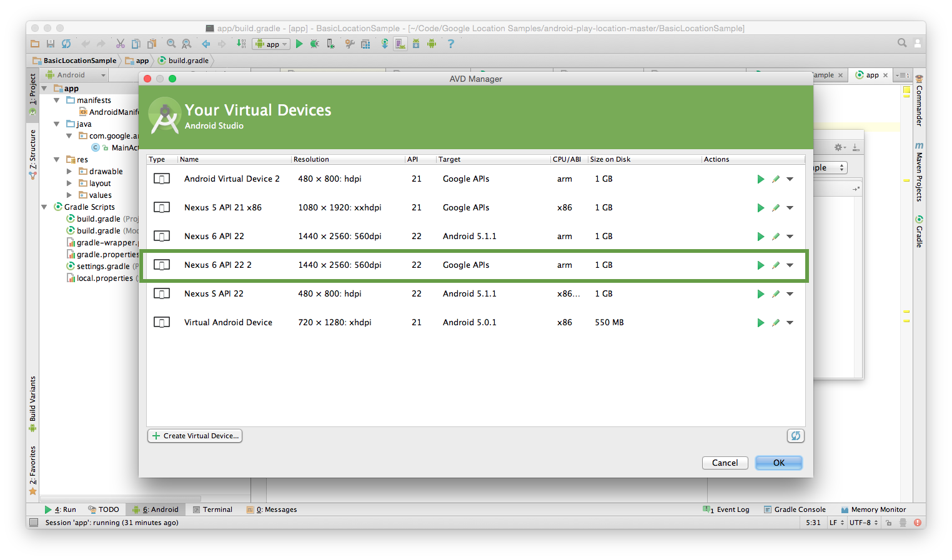The image size is (952, 560).
Task: Sort devices by the Name column header
Action: coord(234,159)
